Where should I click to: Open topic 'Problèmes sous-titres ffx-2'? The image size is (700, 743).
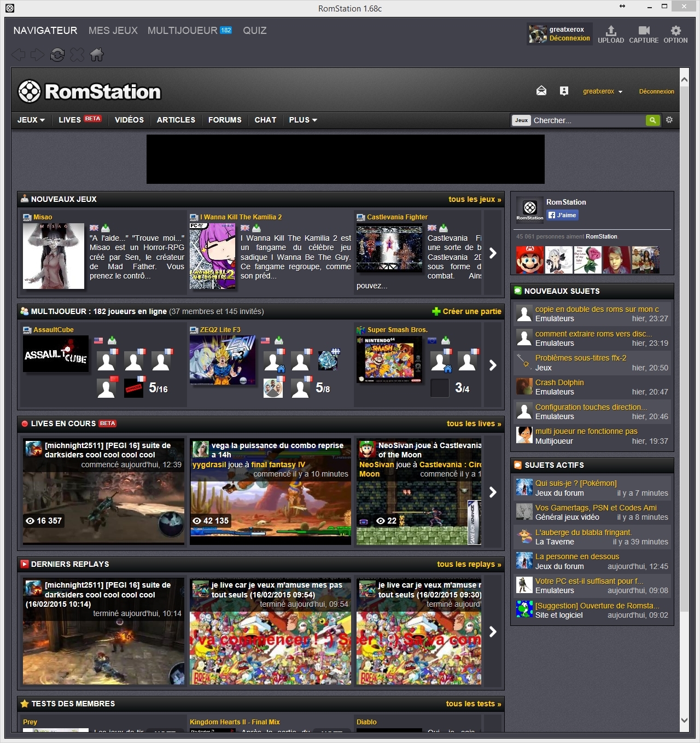click(581, 358)
